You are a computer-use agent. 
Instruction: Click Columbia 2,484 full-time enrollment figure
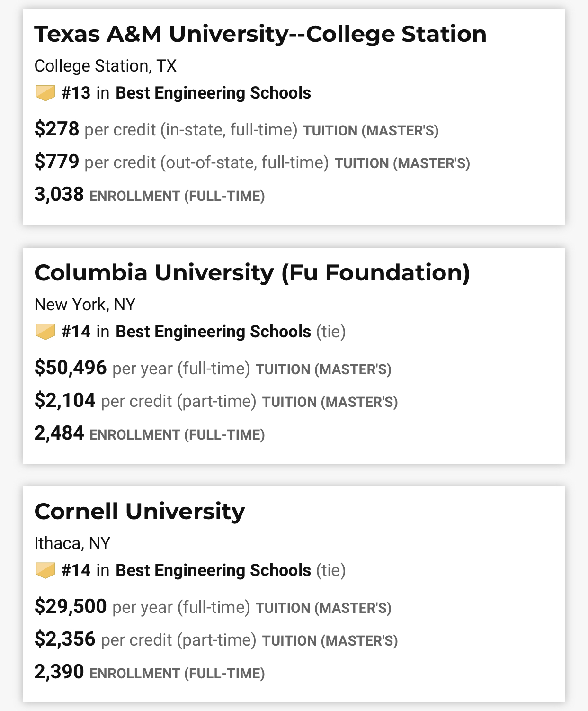(59, 433)
